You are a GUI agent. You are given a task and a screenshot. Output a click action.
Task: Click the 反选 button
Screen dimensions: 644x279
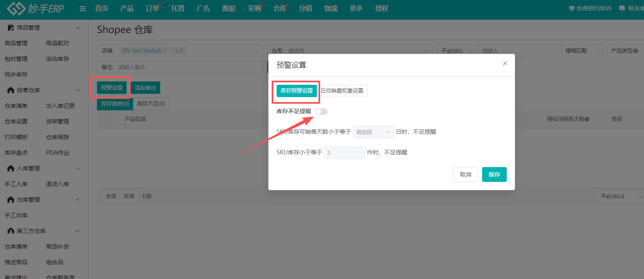click(x=129, y=196)
